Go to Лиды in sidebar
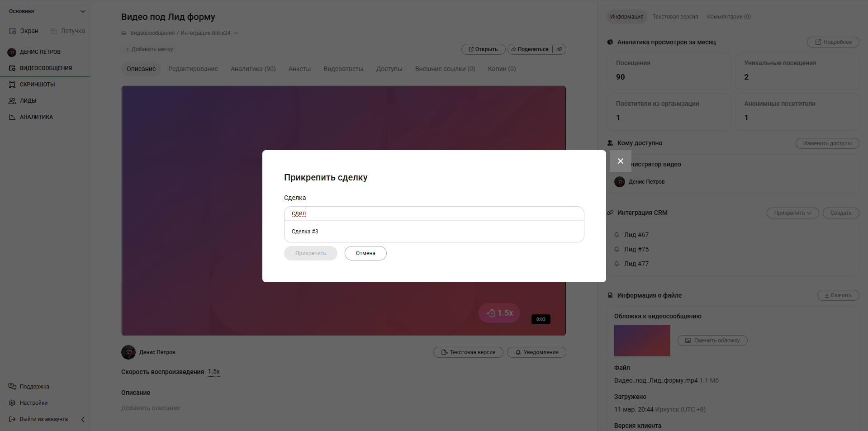This screenshot has height=431, width=868. point(28,101)
